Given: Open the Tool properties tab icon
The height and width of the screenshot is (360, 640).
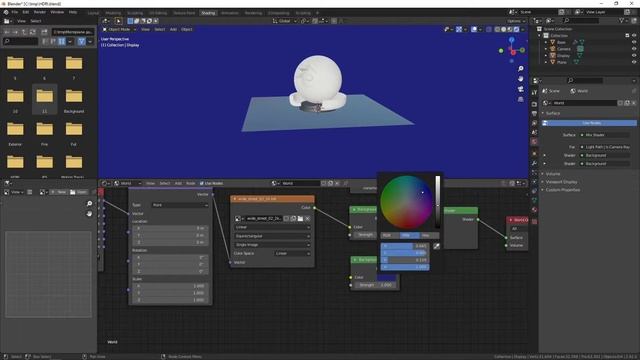Looking at the screenshot, I should click(x=534, y=93).
